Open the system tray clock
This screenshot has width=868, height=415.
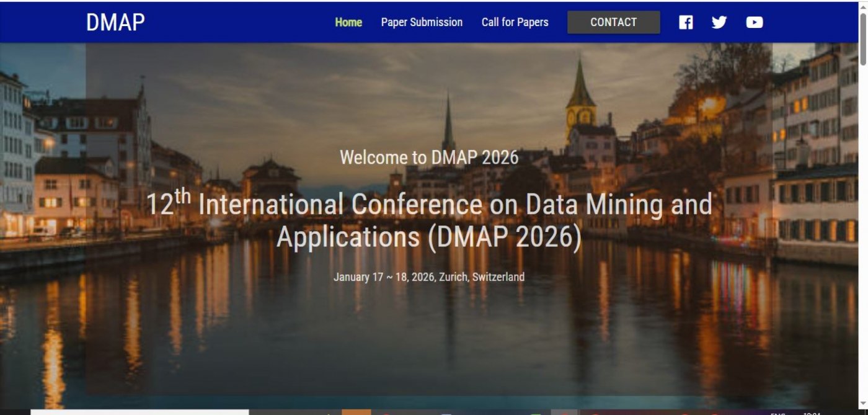pos(811,413)
